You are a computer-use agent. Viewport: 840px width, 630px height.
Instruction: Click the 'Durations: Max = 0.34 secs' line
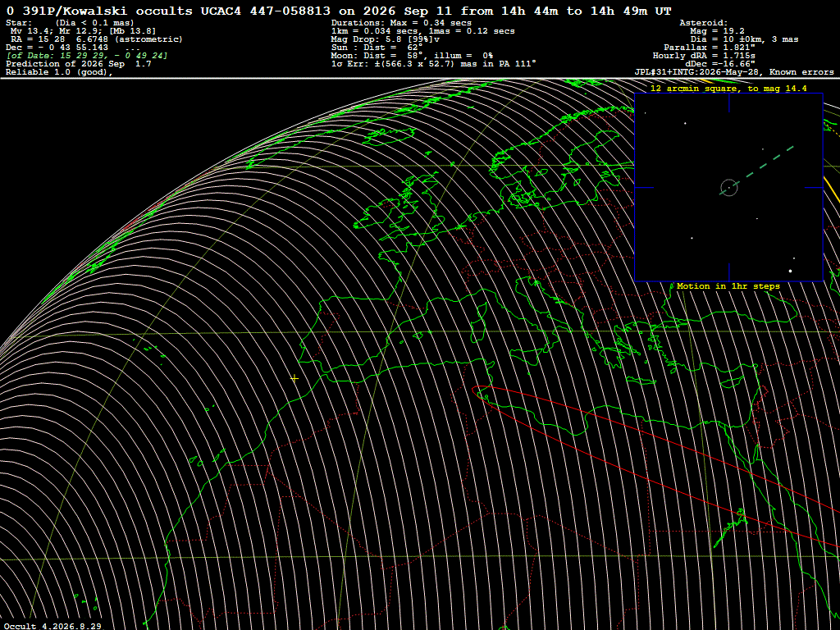click(401, 22)
